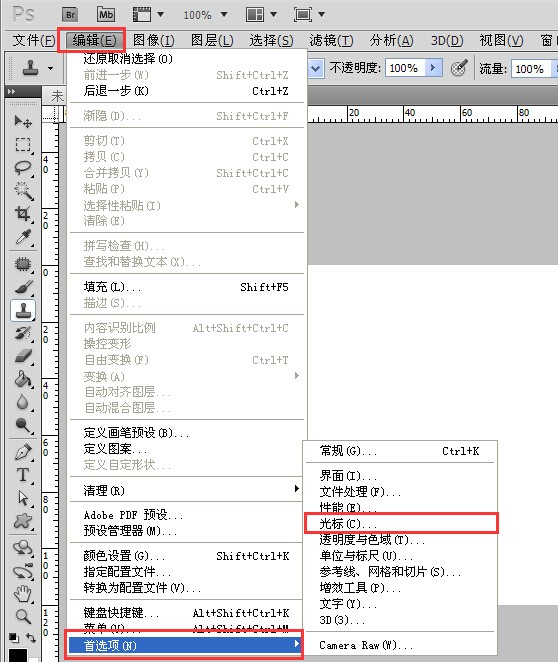The image size is (558, 662).
Task: Open the Arrange Documents dropdown
Action: tap(261, 15)
